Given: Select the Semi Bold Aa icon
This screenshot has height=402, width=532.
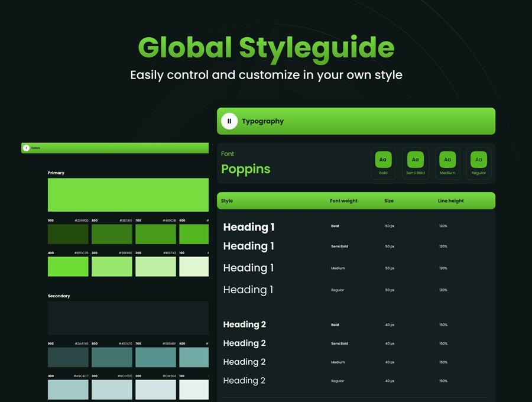Looking at the screenshot, I should [x=415, y=160].
